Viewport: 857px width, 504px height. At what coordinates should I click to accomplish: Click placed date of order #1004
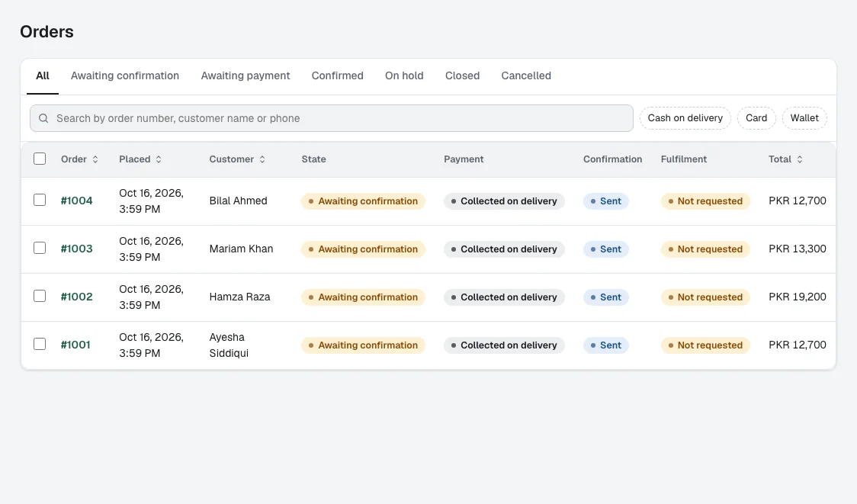click(x=152, y=201)
